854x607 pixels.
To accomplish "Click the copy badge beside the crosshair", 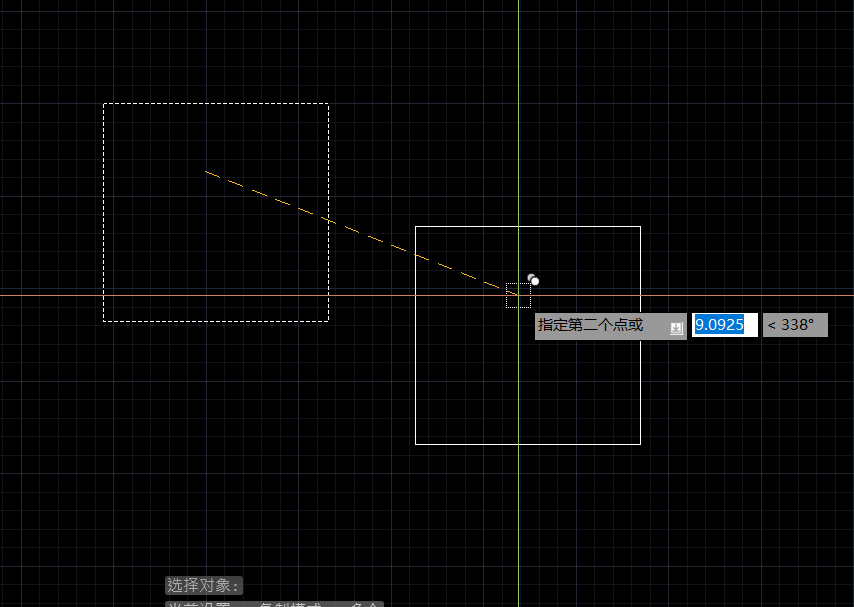I will [x=534, y=280].
